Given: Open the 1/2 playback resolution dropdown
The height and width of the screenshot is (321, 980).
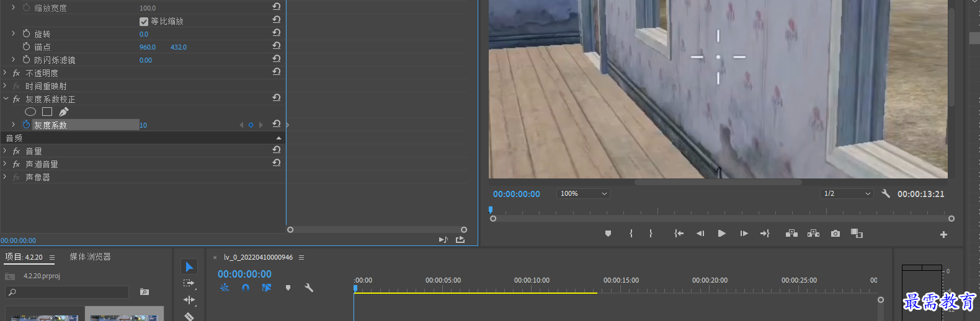Looking at the screenshot, I should coord(847,193).
